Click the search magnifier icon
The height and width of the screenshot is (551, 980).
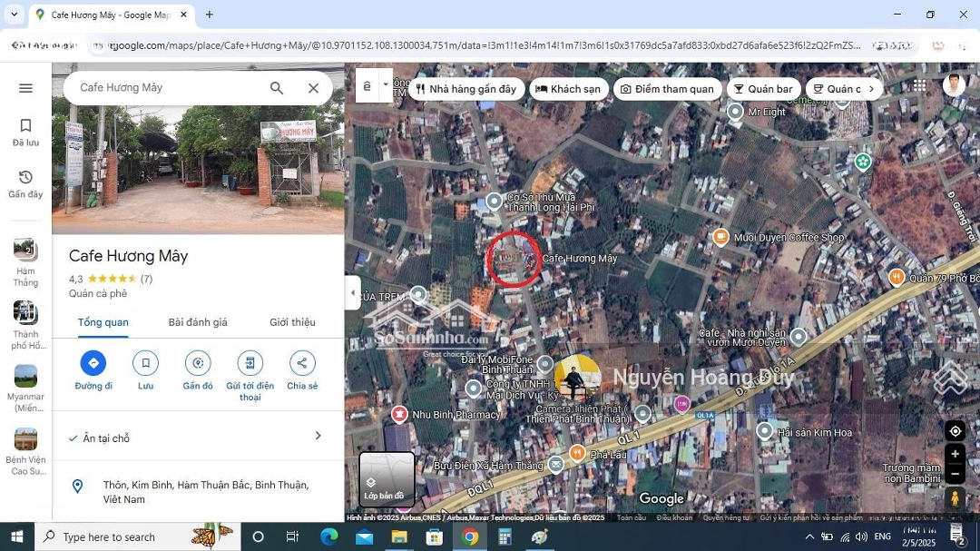point(277,88)
